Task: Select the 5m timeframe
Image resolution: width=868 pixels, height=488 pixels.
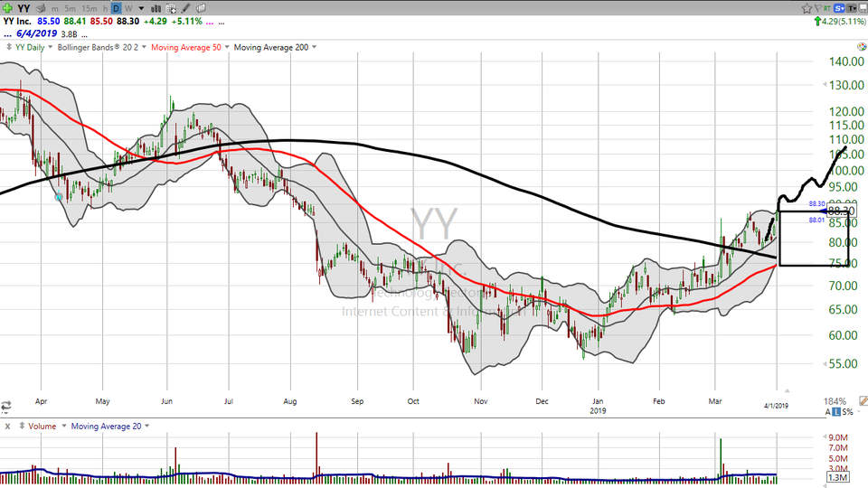Action: pyautogui.click(x=70, y=9)
